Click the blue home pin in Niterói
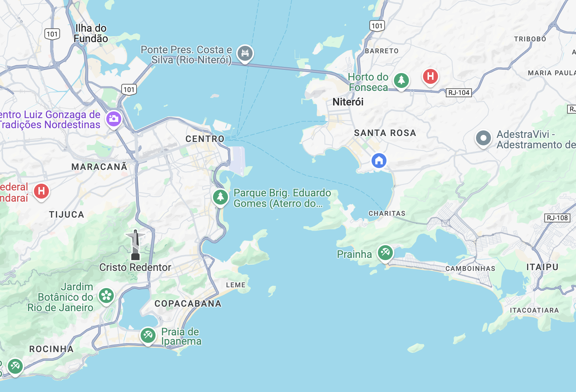This screenshot has width=576, height=392. (x=379, y=161)
